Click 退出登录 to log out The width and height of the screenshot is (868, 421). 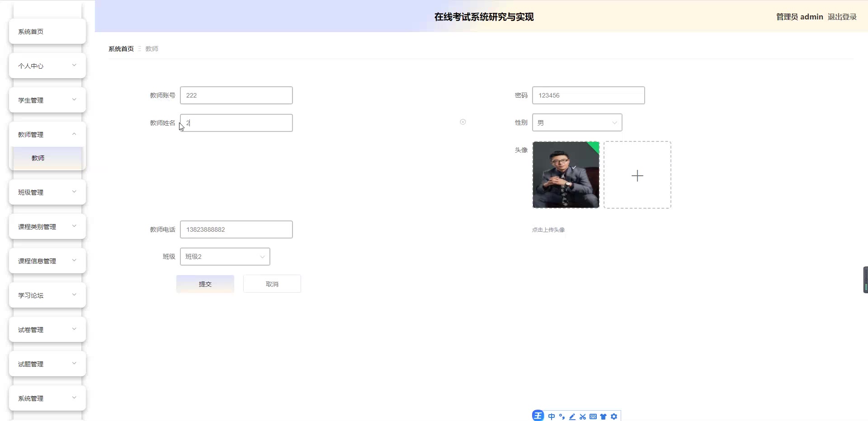pyautogui.click(x=842, y=17)
